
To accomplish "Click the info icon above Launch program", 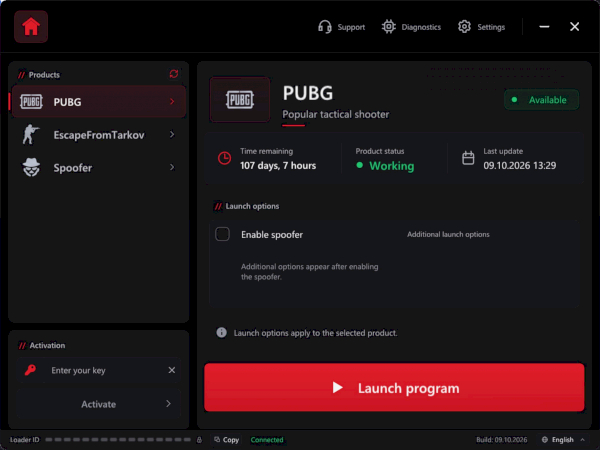I will click(x=221, y=333).
